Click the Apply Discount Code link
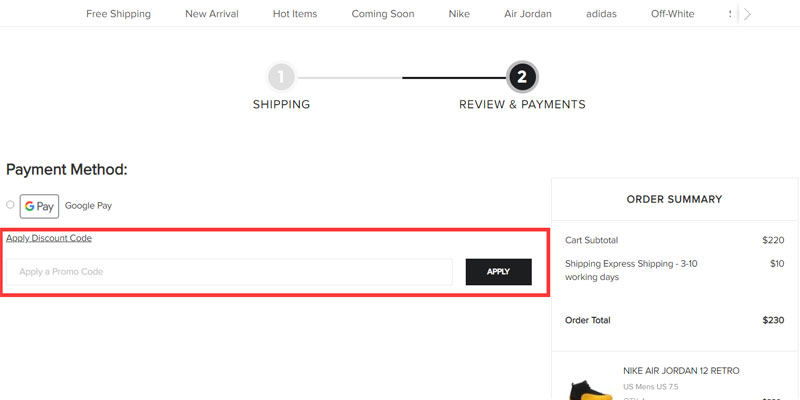This screenshot has height=400, width=800. click(x=49, y=238)
